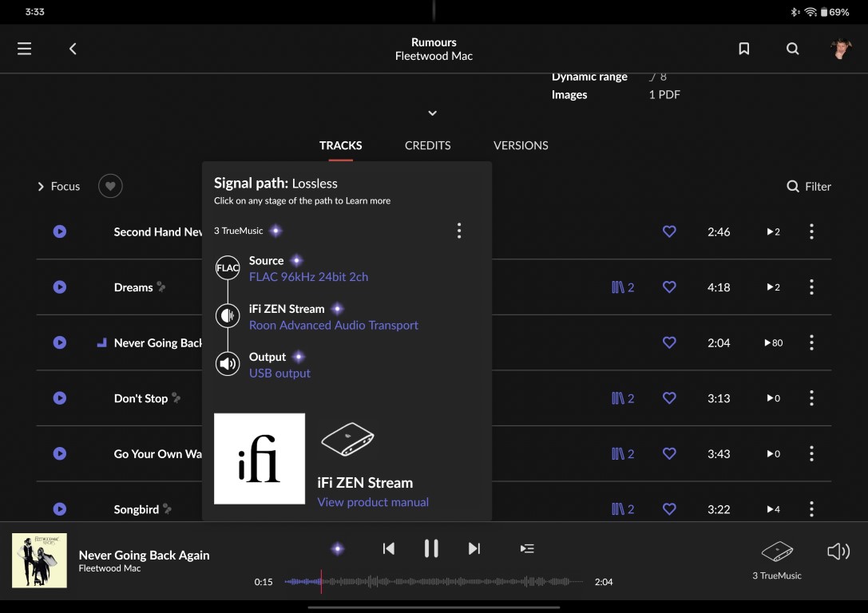This screenshot has width=868, height=613.
Task: Open the play queue icon
Action: [x=527, y=549]
